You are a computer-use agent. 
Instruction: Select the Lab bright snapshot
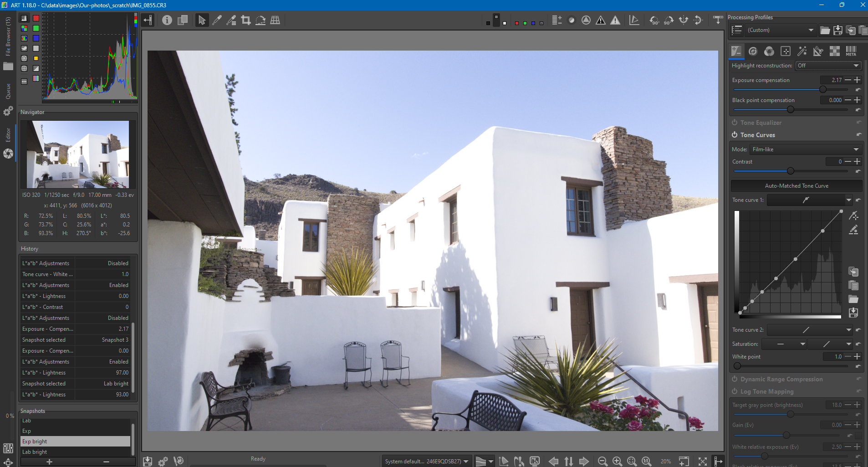click(x=76, y=452)
